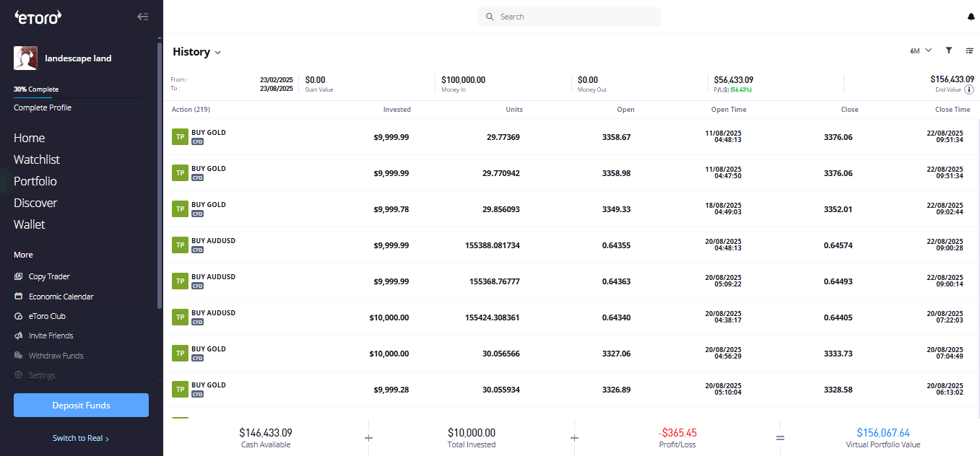980x456 pixels.
Task: Open the 6M time range dropdown
Action: (921, 51)
